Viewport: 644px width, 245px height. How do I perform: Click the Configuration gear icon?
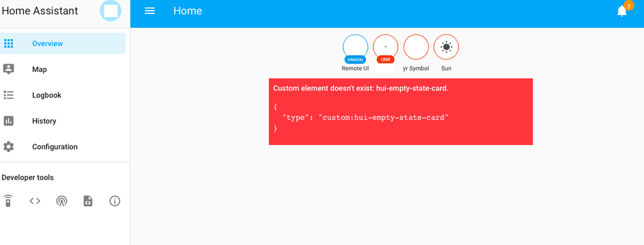tap(9, 147)
